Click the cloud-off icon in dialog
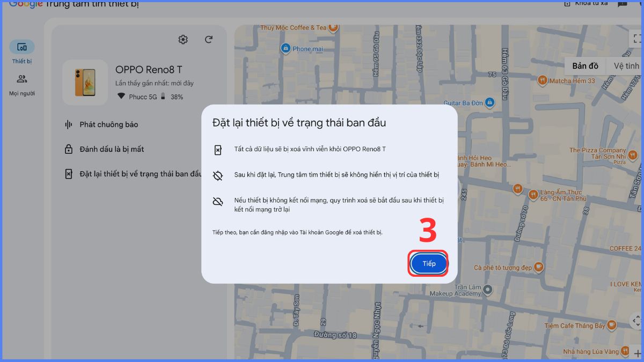Viewport: 644px width, 362px height. point(217,202)
